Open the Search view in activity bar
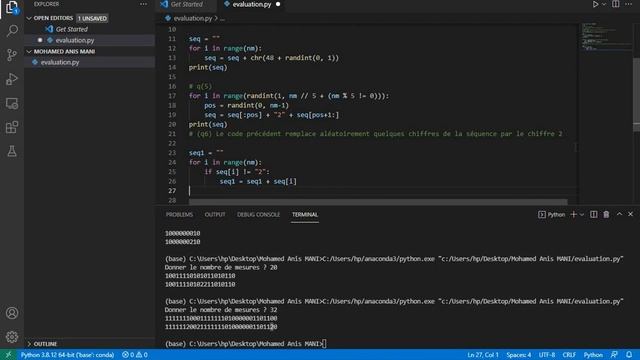The height and width of the screenshot is (360, 640). pyautogui.click(x=12, y=31)
